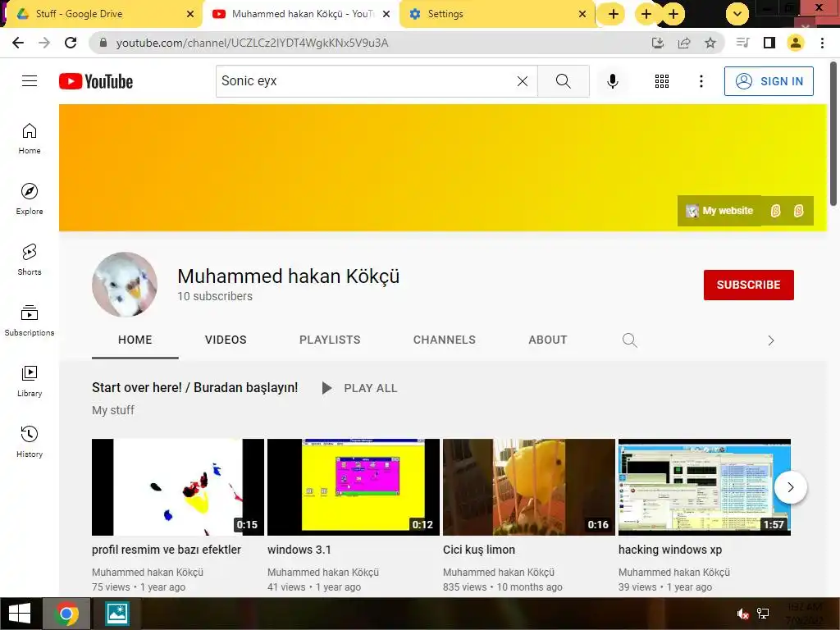Open the channel VIDEOS tab
Screen dimensions: 840x630
click(226, 340)
